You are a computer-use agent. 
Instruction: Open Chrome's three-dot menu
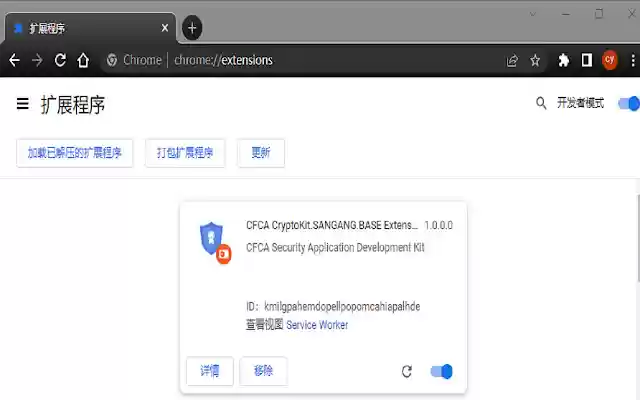633,60
